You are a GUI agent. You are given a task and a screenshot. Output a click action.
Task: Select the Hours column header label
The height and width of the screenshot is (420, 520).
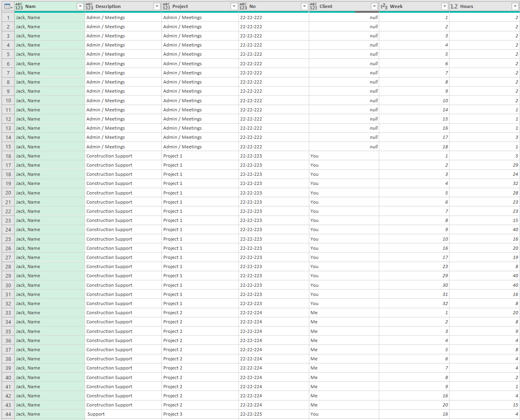(467, 6)
